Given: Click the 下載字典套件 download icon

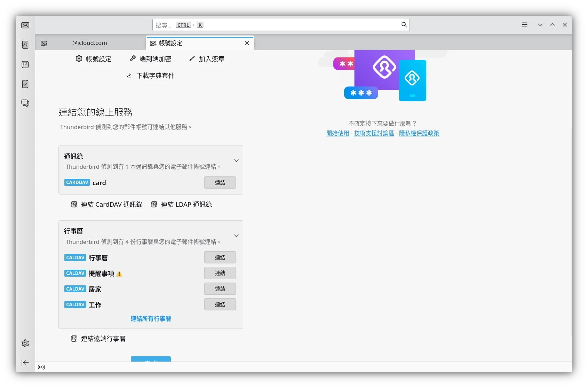Looking at the screenshot, I should 129,76.
